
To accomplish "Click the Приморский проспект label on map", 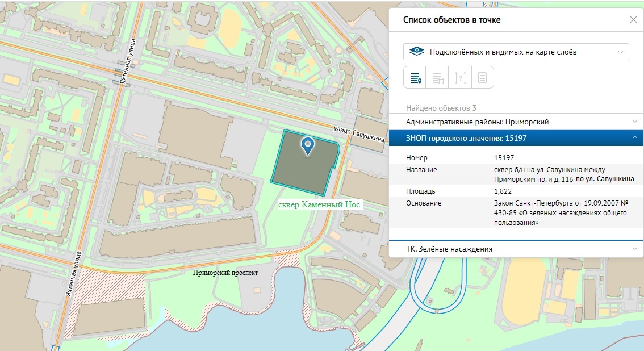I will point(225,273).
